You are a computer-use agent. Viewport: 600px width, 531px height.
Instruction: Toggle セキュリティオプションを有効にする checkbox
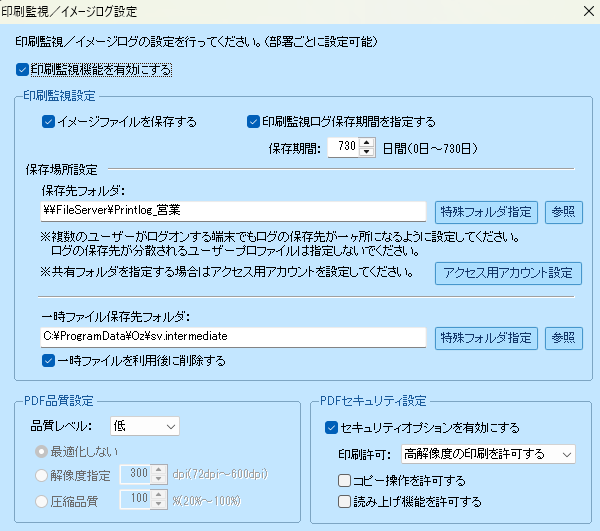click(x=332, y=427)
